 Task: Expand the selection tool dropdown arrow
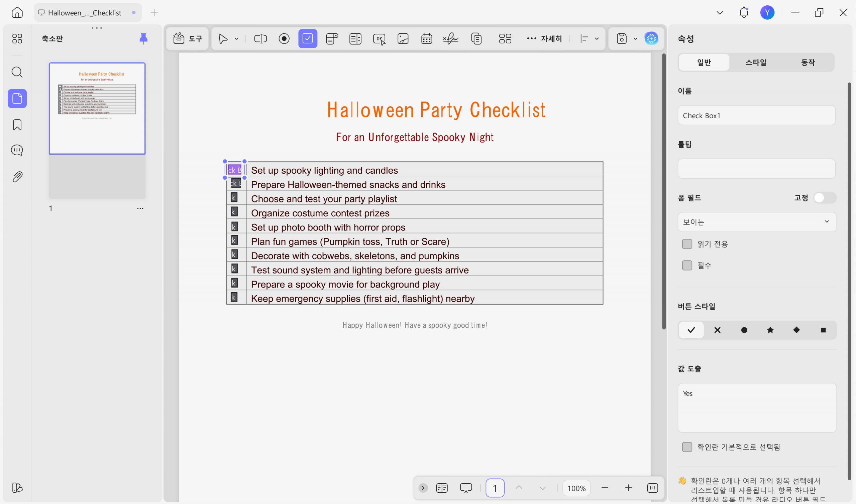pos(237,39)
